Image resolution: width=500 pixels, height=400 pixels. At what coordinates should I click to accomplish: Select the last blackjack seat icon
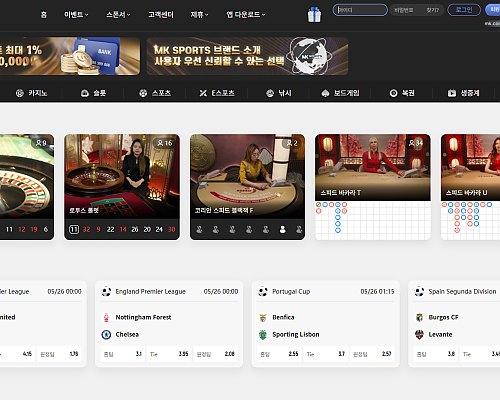tap(299, 229)
